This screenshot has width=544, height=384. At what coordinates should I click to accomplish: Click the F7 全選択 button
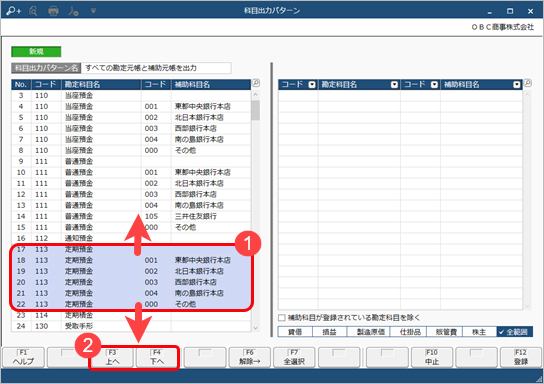294,357
